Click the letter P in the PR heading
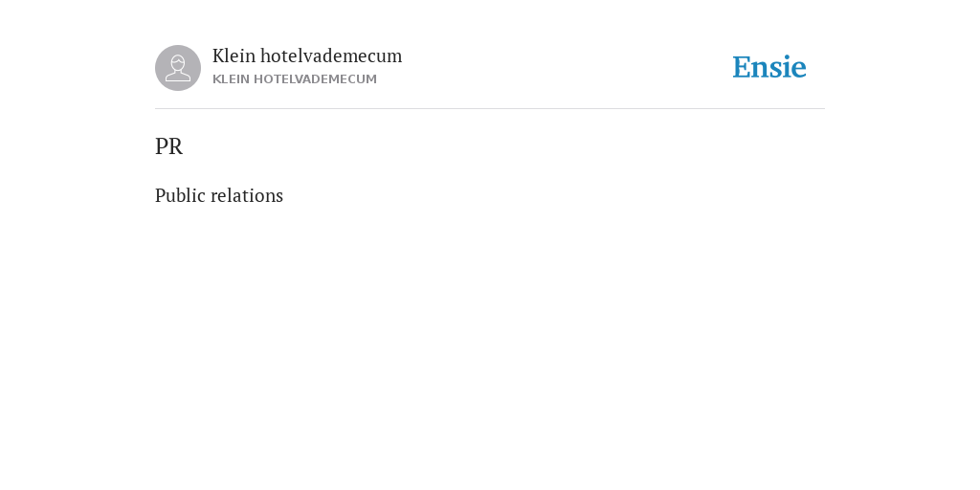 161,146
